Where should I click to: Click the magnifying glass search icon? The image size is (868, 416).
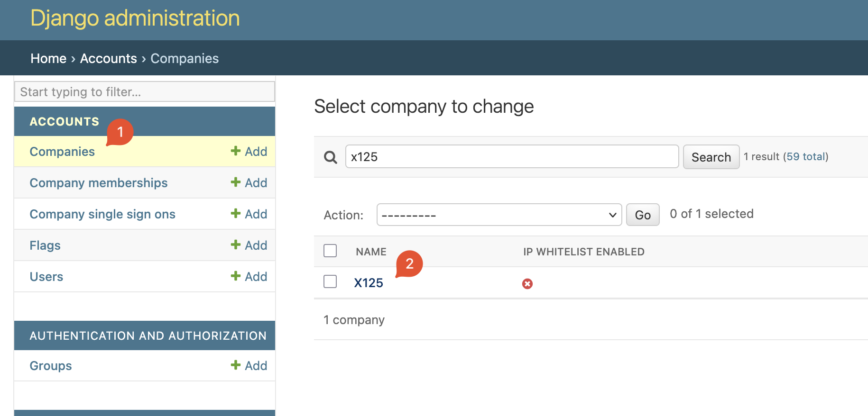[x=330, y=157]
